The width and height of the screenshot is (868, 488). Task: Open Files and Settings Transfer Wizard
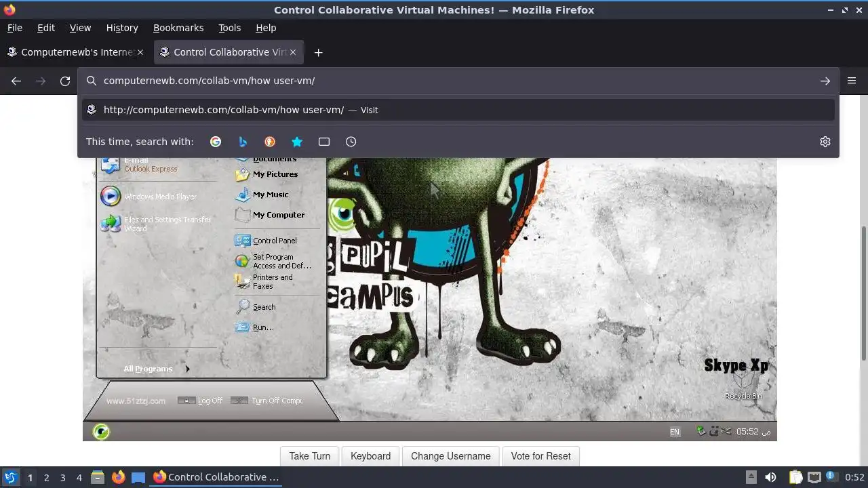click(156, 224)
